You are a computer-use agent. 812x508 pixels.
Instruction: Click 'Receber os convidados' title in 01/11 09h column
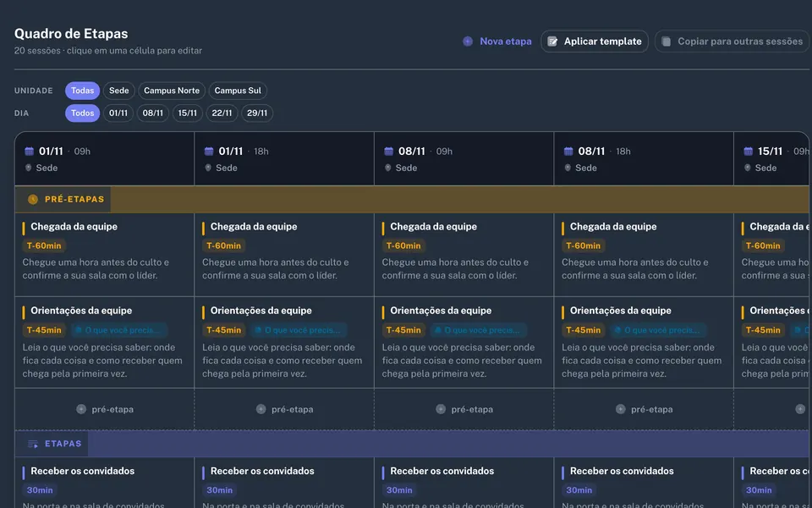click(x=82, y=472)
